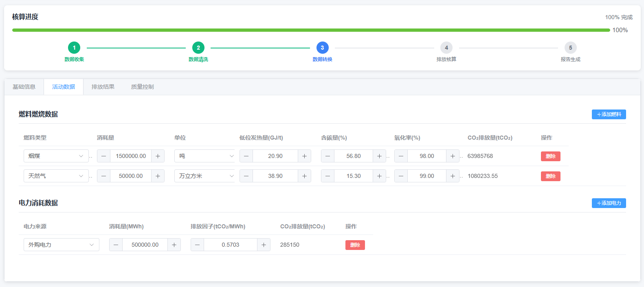Click the 63985768 emission value
This screenshot has width=644, height=287.
[x=480, y=156]
